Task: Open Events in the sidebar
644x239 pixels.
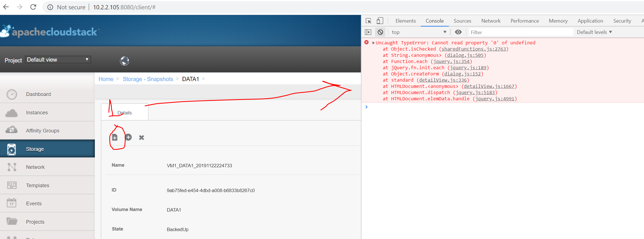Action: (x=47, y=203)
